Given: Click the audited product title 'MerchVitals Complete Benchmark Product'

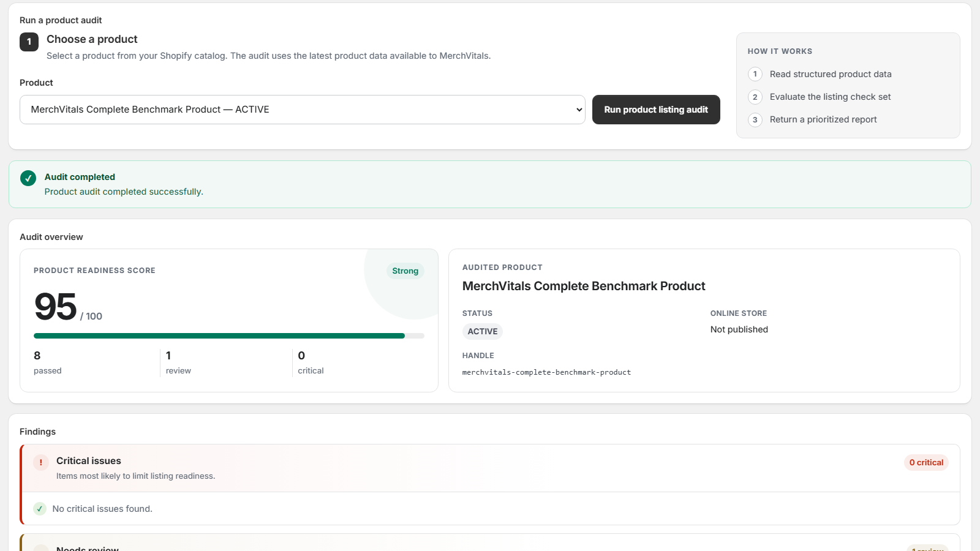Looking at the screenshot, I should point(584,286).
